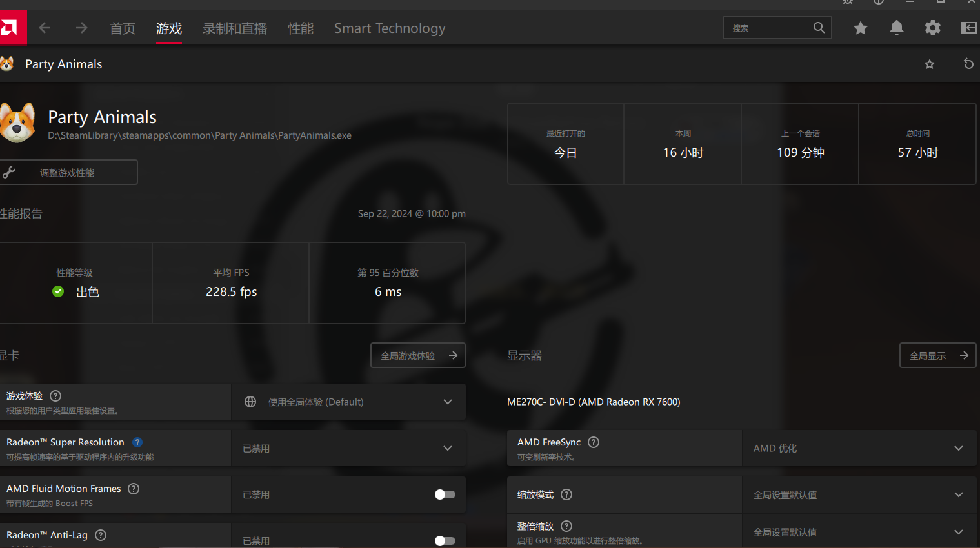Click the 本周 16 小时 card
This screenshot has height=548, width=980.
click(683, 144)
